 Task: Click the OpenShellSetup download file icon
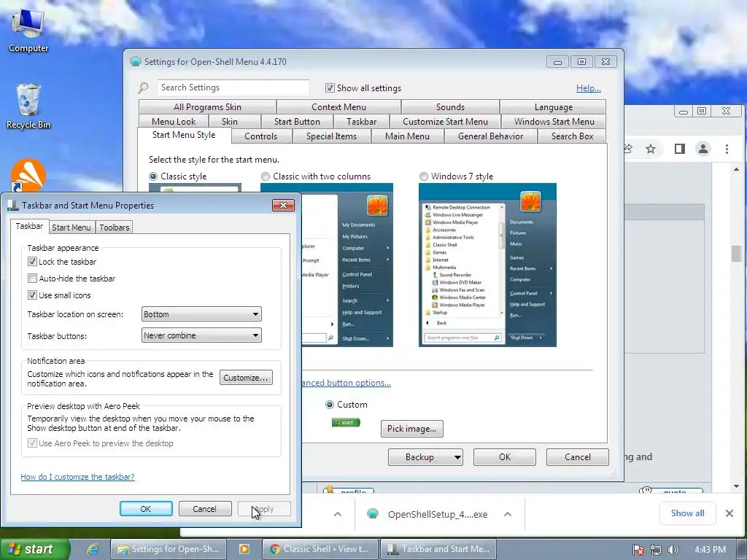coord(373,514)
